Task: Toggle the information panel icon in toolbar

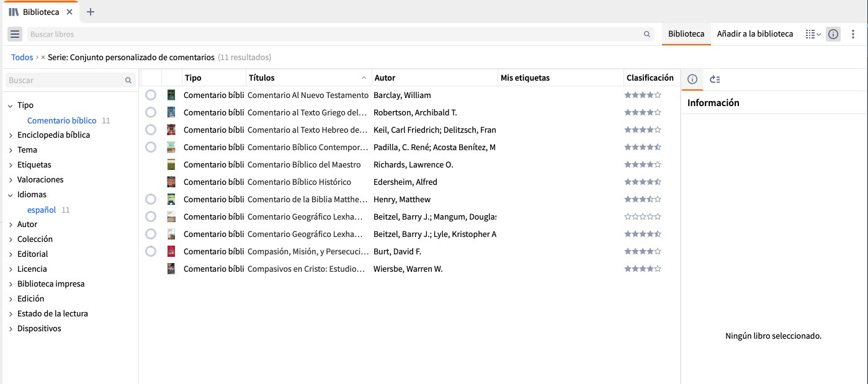Action: (x=833, y=34)
